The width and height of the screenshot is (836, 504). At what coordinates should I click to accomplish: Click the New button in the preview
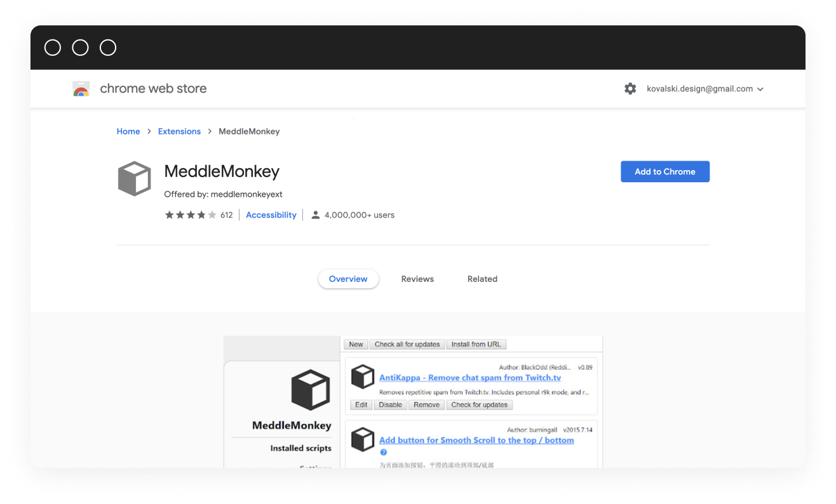(x=356, y=344)
